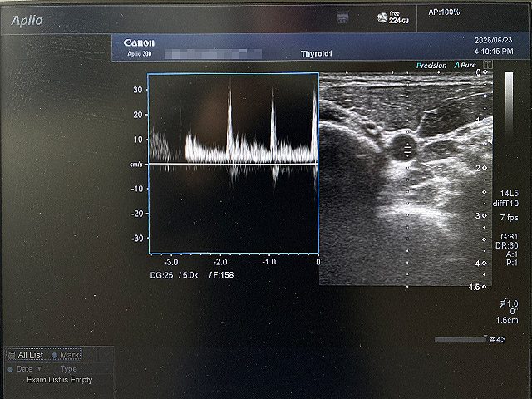
Task: Click the '3' depth scale mark
Action: pyautogui.click(x=477, y=216)
